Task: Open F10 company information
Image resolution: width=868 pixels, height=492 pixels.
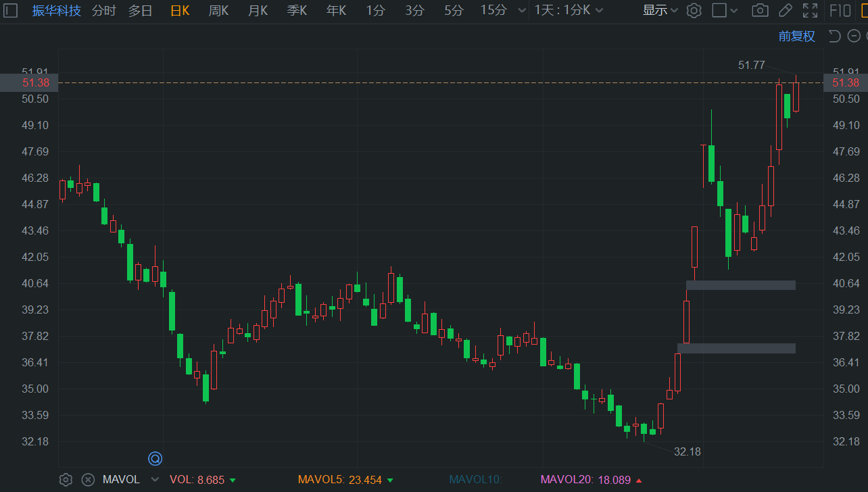Action: [840, 10]
